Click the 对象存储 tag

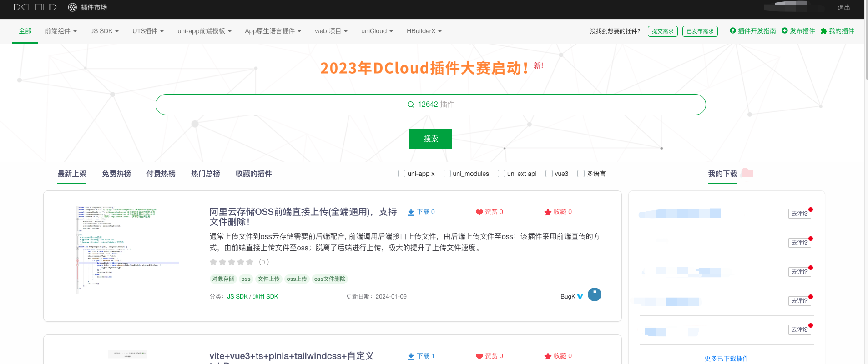pyautogui.click(x=223, y=279)
